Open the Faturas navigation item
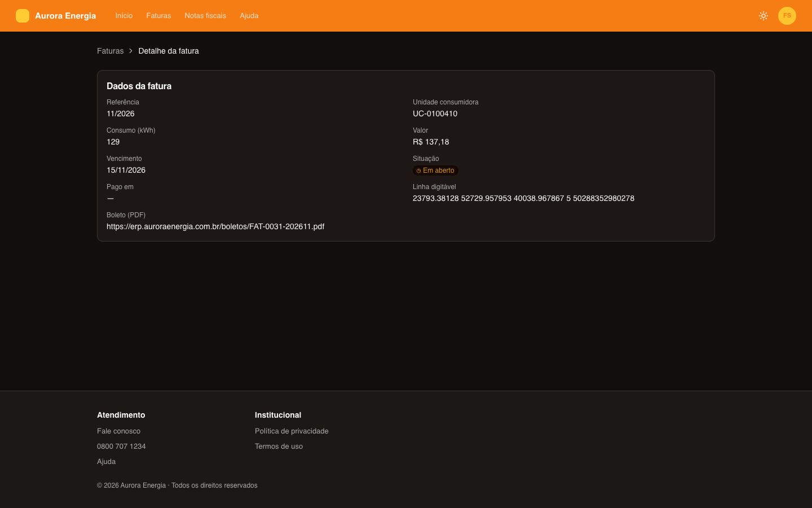This screenshot has width=812, height=508. point(158,16)
